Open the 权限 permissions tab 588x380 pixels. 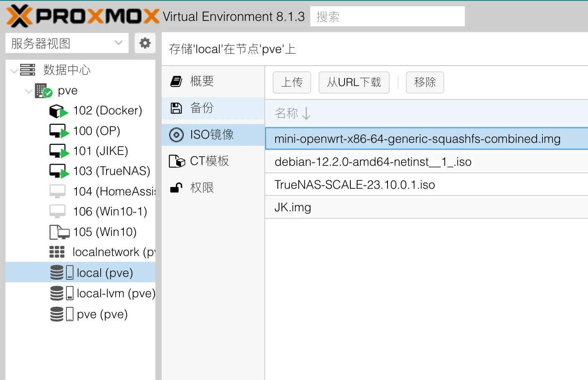213,187
